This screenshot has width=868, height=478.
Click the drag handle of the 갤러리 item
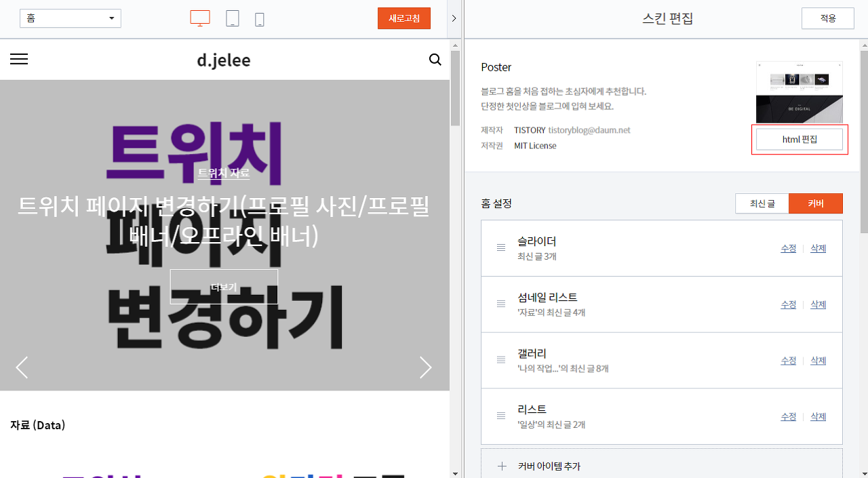tap(501, 360)
